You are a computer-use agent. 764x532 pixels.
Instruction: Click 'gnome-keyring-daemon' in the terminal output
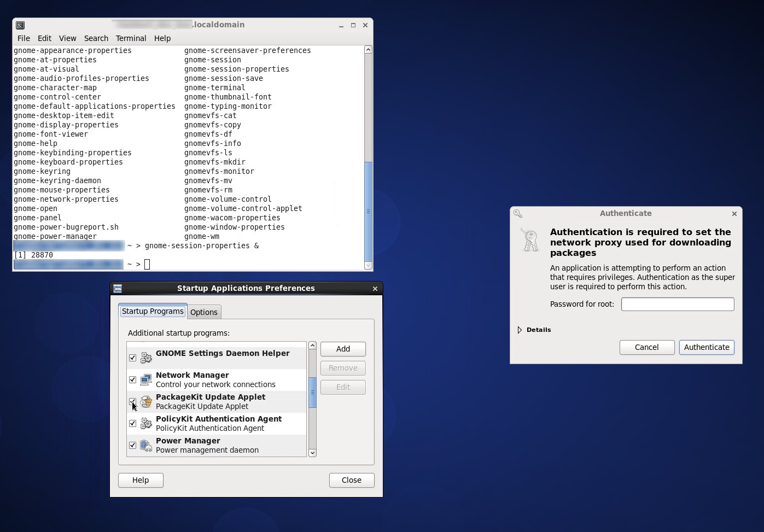pyautogui.click(x=57, y=180)
